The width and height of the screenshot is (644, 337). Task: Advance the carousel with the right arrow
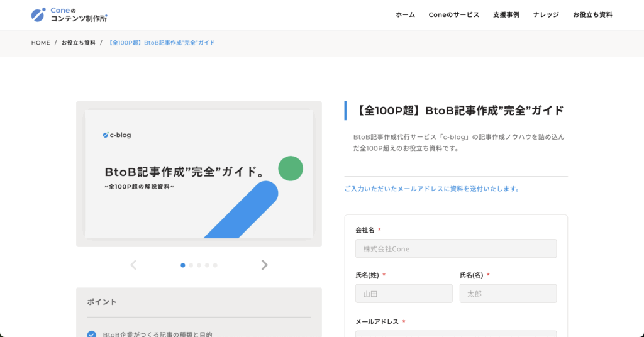[x=265, y=265]
